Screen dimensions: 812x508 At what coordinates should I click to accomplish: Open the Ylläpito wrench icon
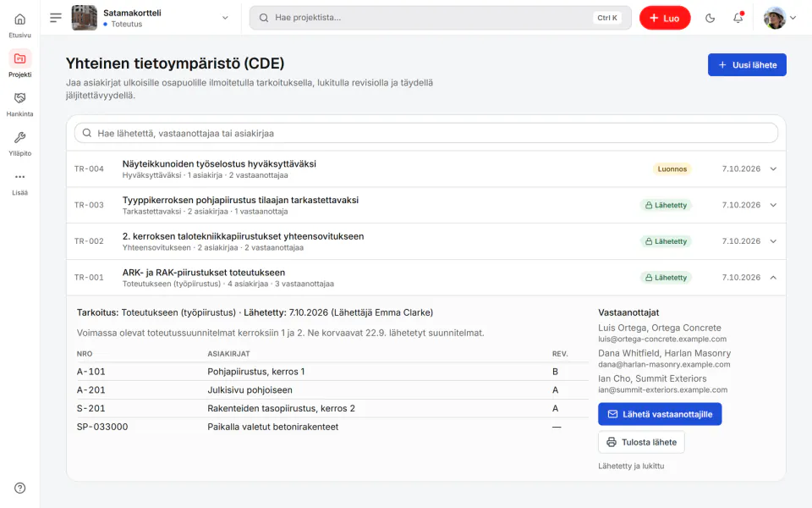[19, 137]
